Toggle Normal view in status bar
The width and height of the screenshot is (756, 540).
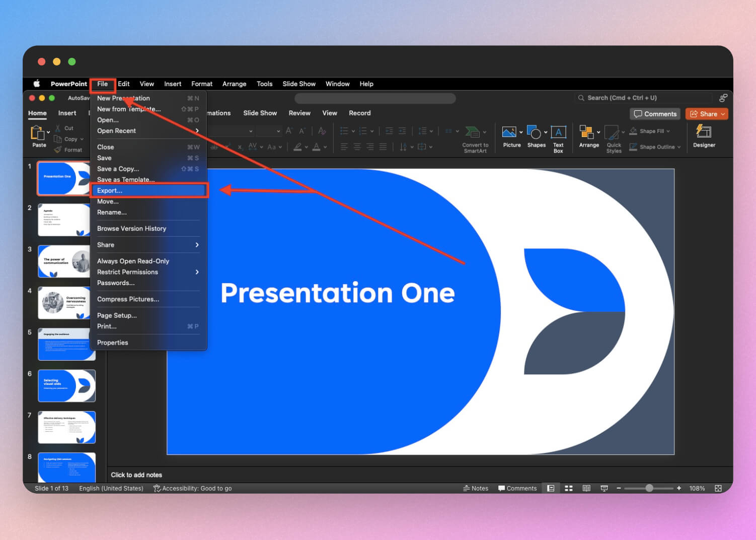551,488
